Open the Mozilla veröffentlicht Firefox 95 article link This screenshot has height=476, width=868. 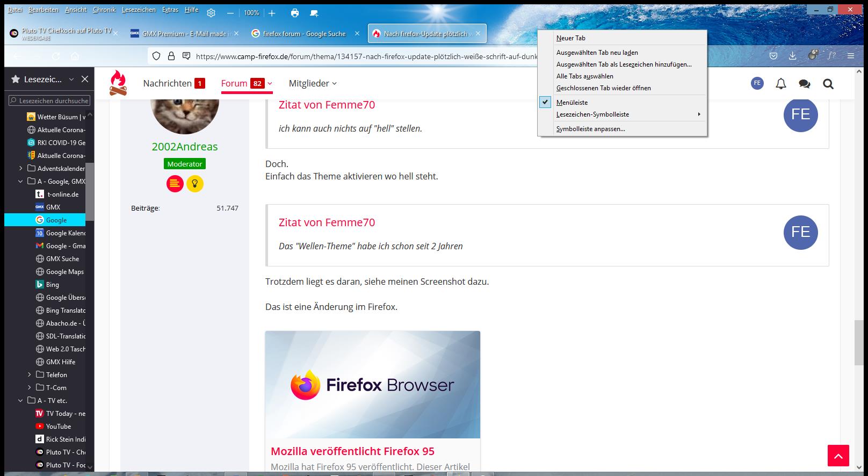point(352,451)
